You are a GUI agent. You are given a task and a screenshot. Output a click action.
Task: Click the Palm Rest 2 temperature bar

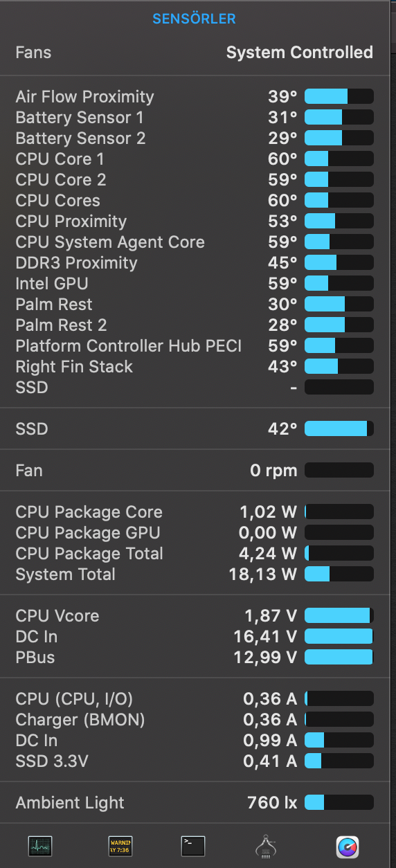[x=339, y=325]
